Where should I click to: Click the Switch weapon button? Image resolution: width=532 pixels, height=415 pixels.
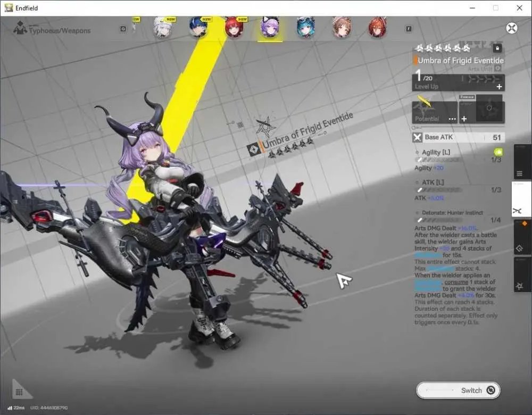click(458, 390)
